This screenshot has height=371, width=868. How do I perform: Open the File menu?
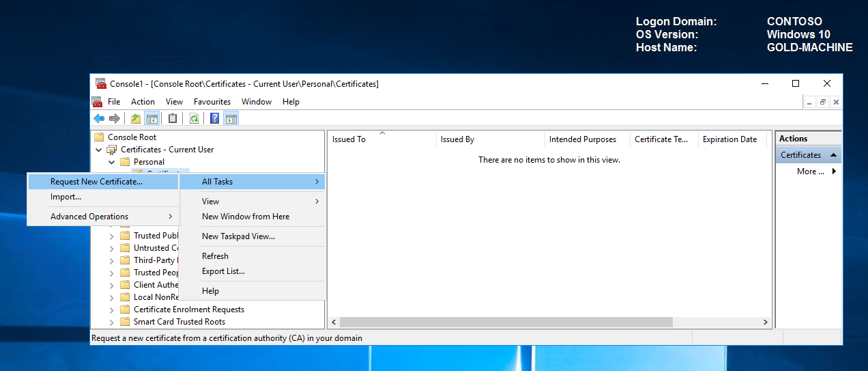click(x=114, y=101)
